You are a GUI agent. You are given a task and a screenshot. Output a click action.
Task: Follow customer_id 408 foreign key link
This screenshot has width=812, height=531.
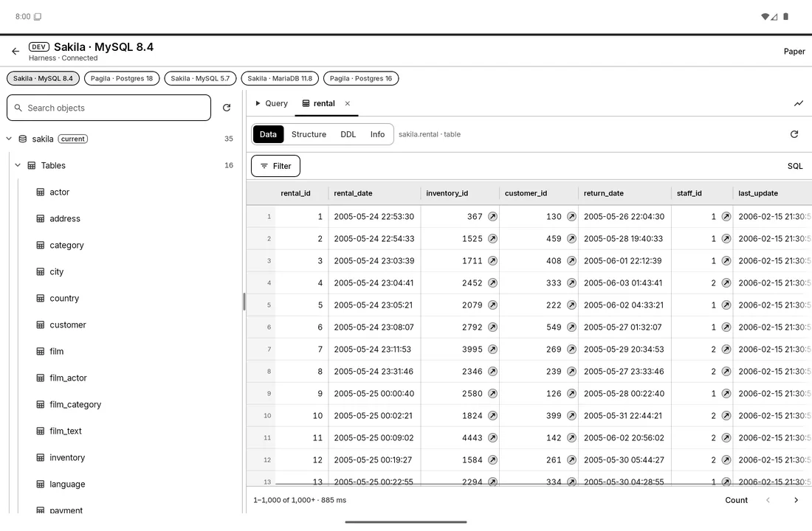(x=571, y=261)
